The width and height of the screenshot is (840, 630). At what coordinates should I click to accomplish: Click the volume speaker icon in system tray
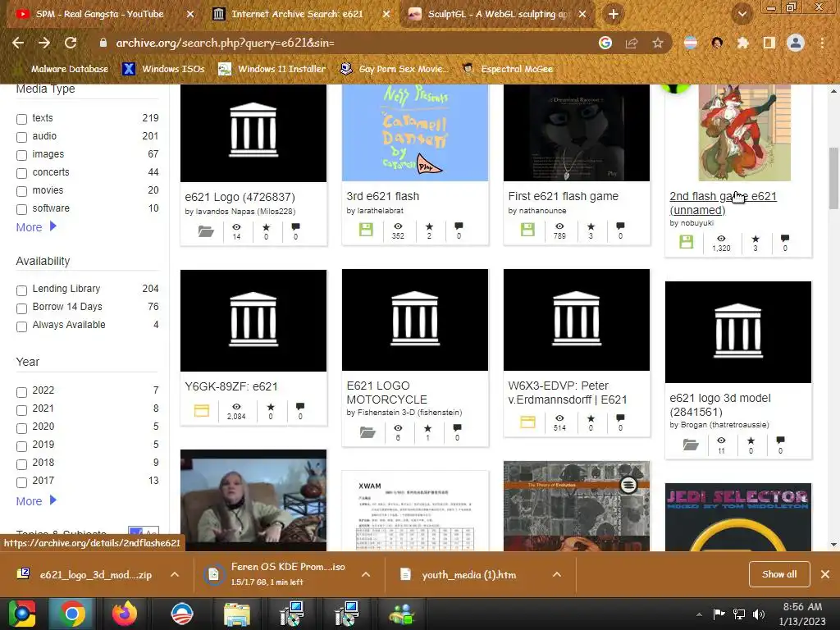pyautogui.click(x=759, y=614)
